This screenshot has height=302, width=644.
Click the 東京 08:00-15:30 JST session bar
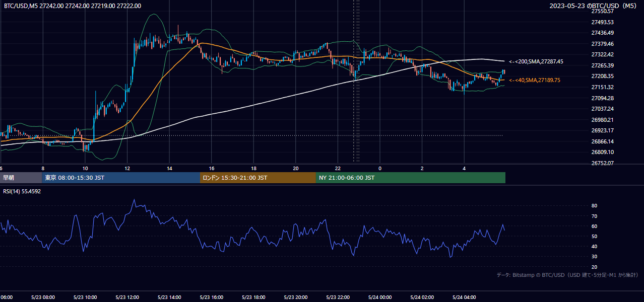coord(121,178)
